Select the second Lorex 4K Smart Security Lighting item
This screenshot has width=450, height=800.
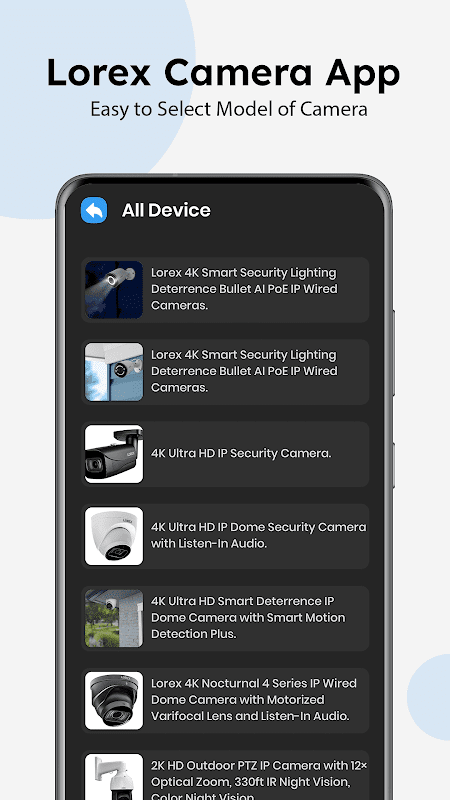225,372
